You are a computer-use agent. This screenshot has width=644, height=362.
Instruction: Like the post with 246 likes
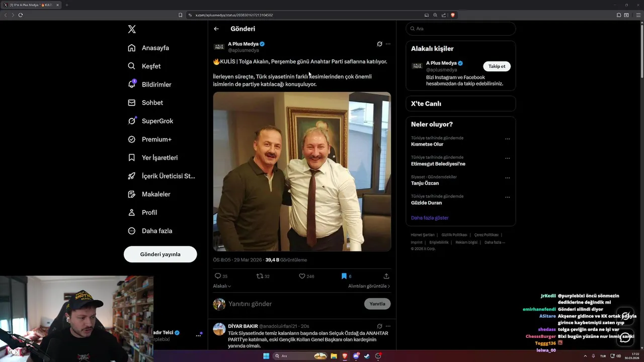click(x=302, y=276)
